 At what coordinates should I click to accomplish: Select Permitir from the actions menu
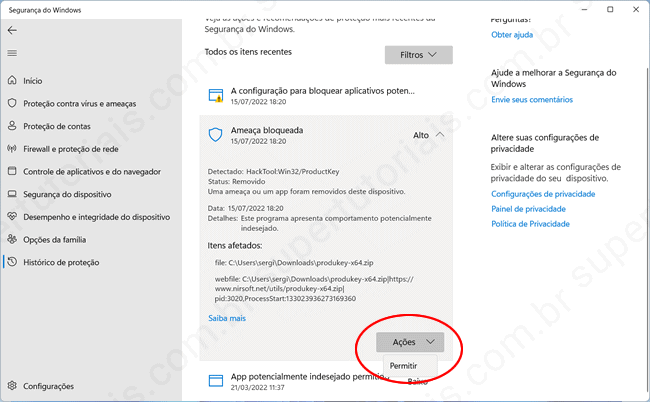(403, 366)
